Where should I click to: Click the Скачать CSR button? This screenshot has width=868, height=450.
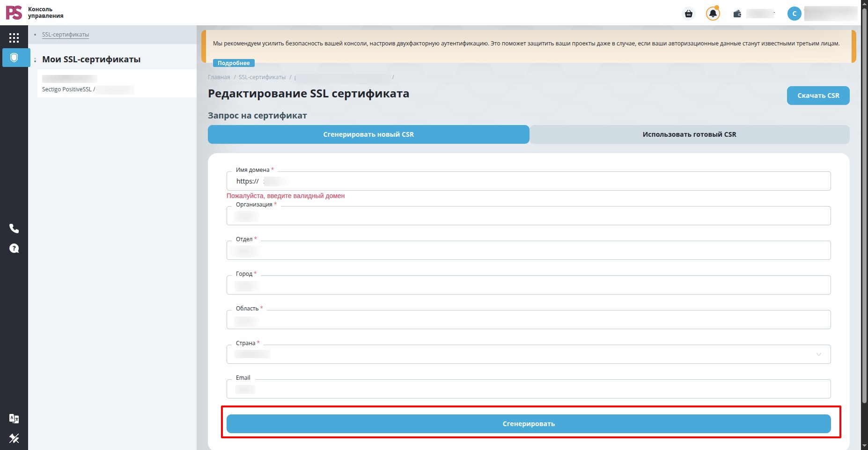[818, 96]
